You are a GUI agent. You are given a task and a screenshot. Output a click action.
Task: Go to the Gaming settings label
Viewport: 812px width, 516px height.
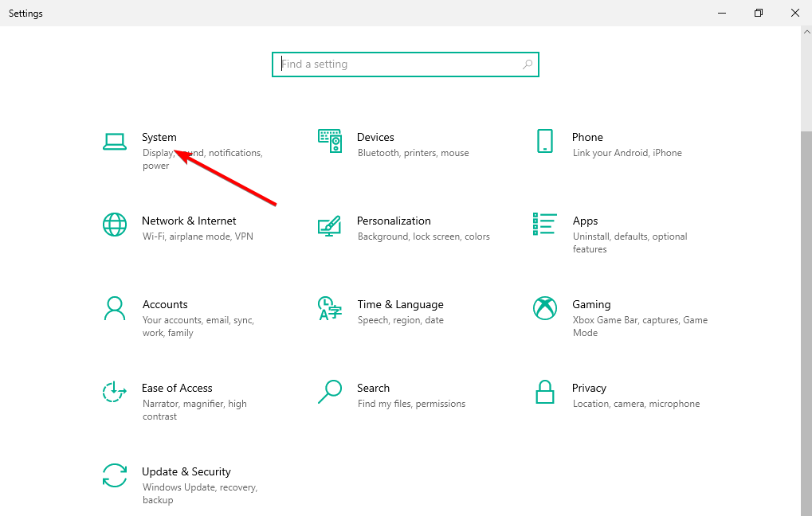[591, 304]
